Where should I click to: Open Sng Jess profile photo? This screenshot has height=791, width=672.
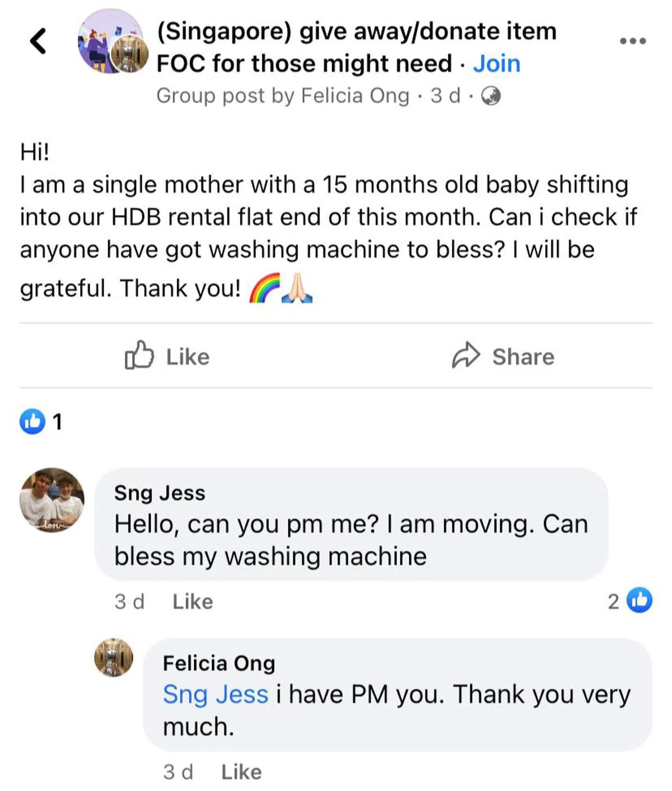pos(52,499)
